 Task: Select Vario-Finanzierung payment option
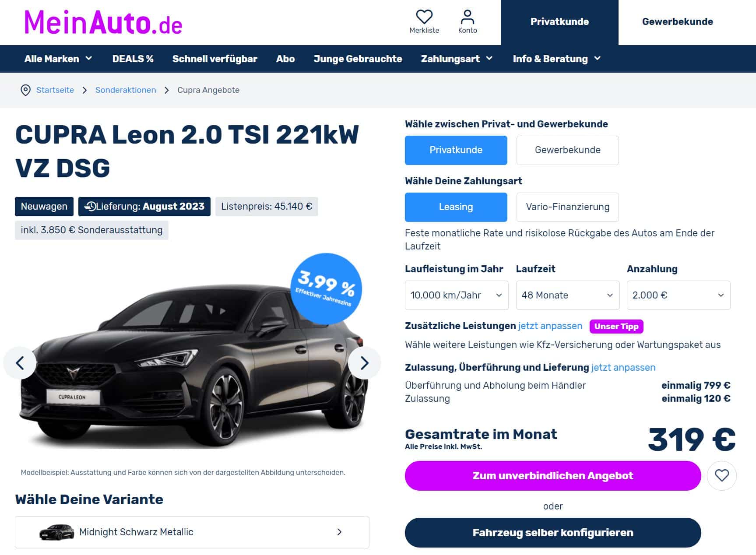[567, 207]
